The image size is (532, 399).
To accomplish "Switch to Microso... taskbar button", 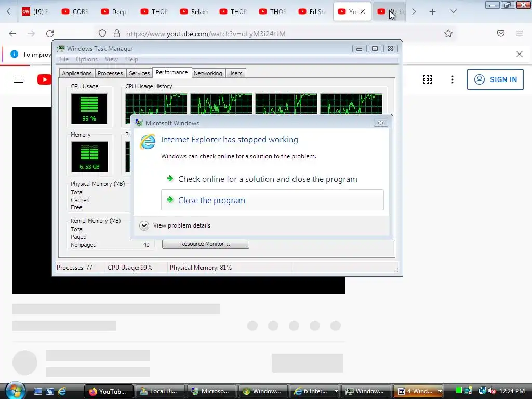I will click(211, 391).
